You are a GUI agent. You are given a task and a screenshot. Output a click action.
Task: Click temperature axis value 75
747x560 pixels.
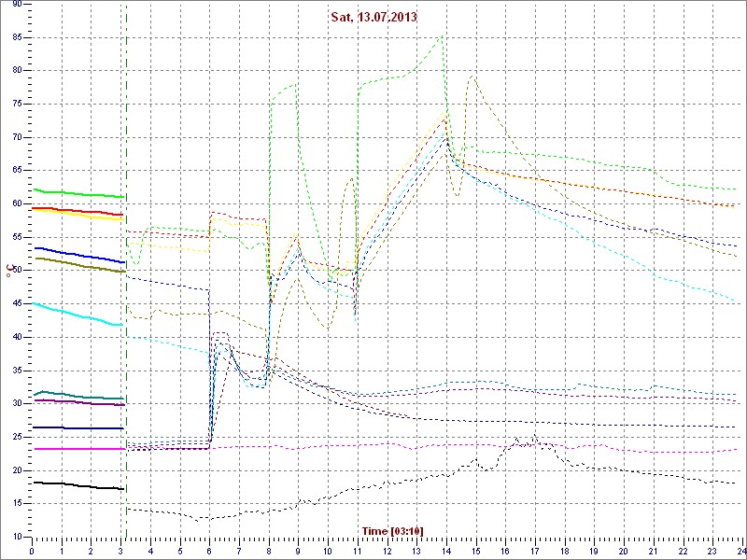click(17, 104)
